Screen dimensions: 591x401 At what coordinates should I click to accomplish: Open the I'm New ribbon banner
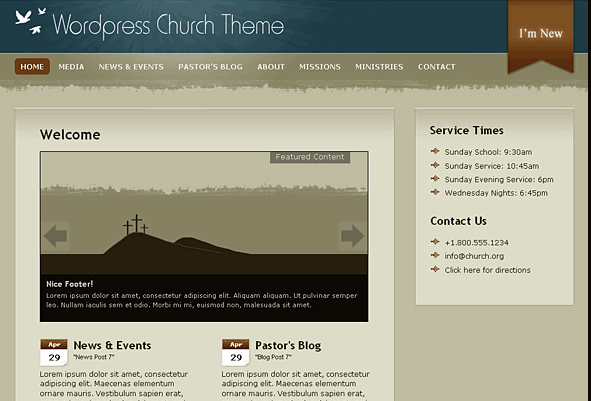click(540, 36)
